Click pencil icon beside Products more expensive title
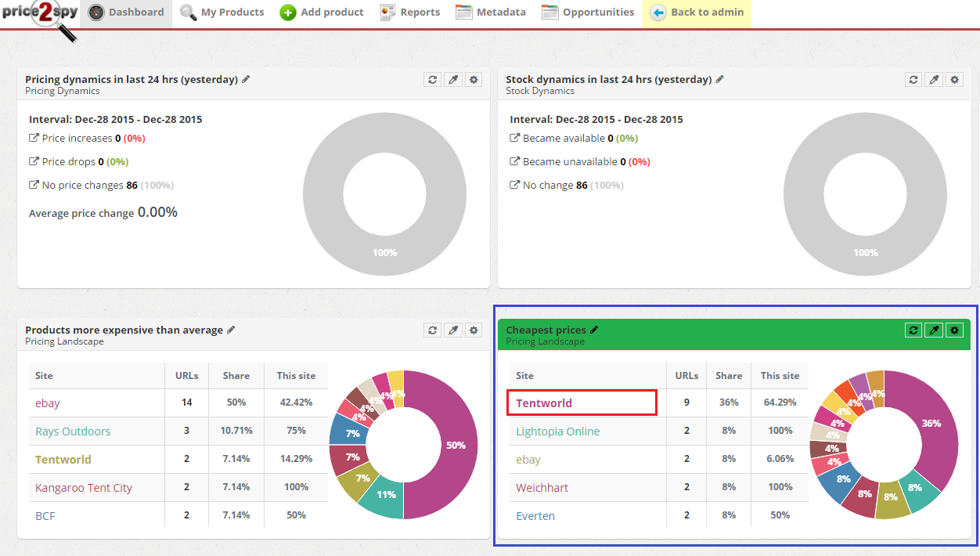This screenshot has width=980, height=556. coord(231,330)
